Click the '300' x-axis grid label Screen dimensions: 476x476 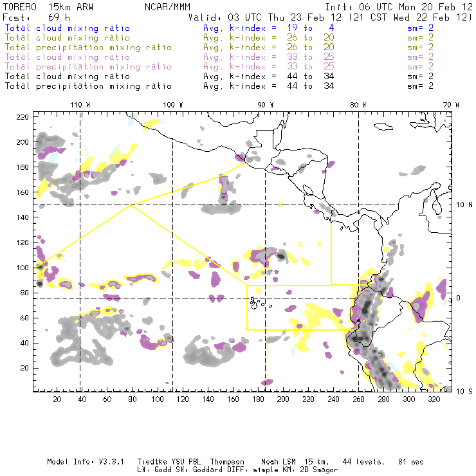coord(409,399)
